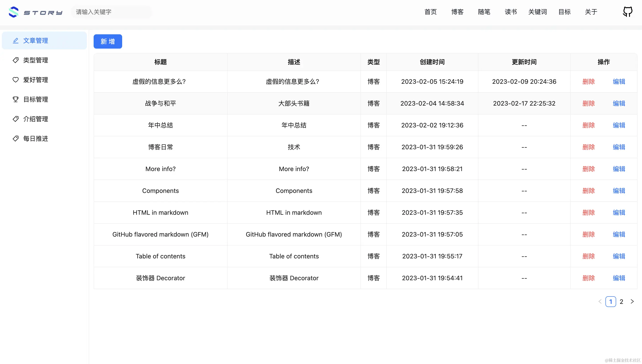The image size is (642, 364).
Task: Click the keyword search input field
Action: pos(111,12)
